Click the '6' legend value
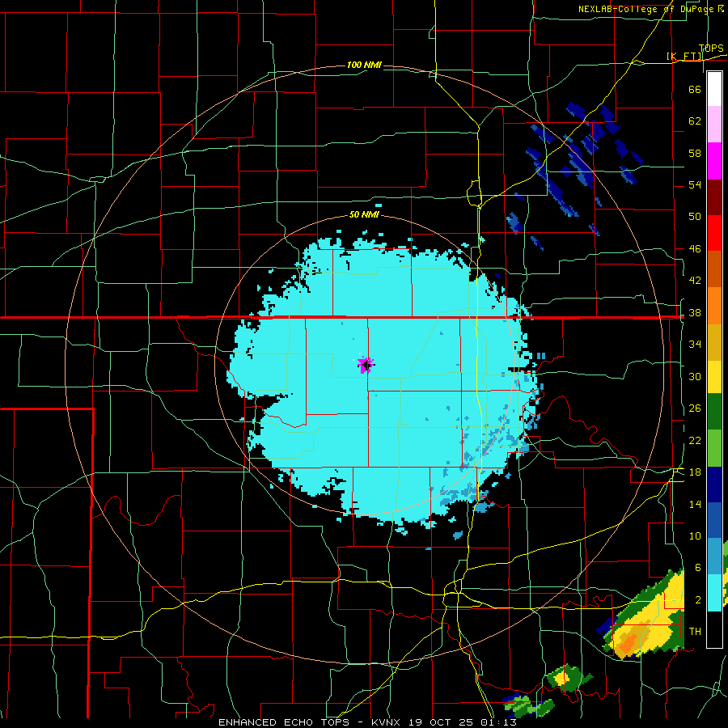 coord(698,567)
